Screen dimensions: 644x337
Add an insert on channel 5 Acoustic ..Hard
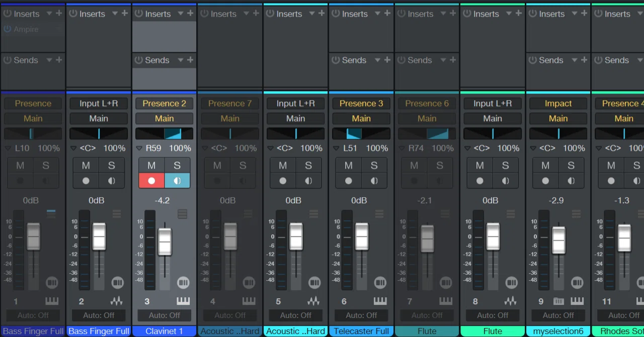(x=321, y=13)
